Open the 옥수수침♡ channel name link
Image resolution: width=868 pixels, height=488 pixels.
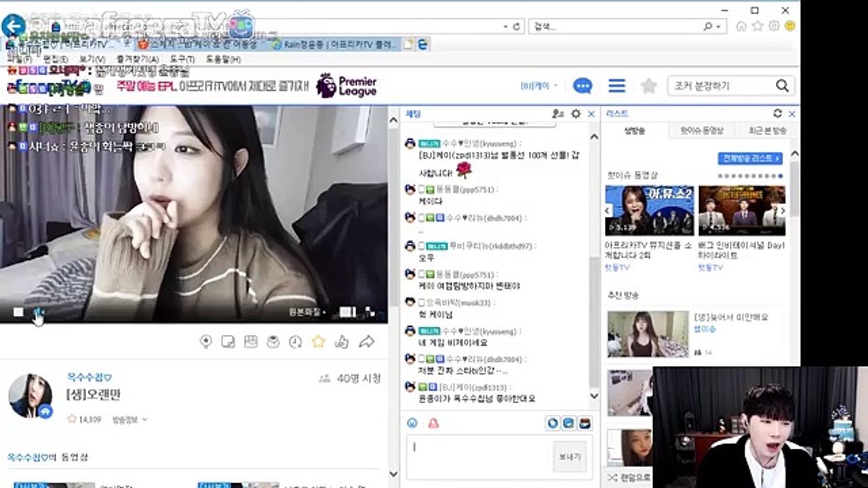tap(89, 378)
